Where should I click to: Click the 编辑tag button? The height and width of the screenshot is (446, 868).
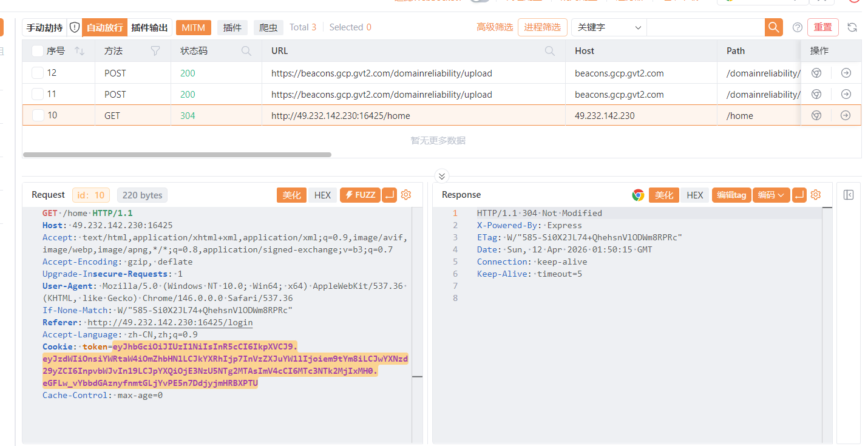coord(731,195)
